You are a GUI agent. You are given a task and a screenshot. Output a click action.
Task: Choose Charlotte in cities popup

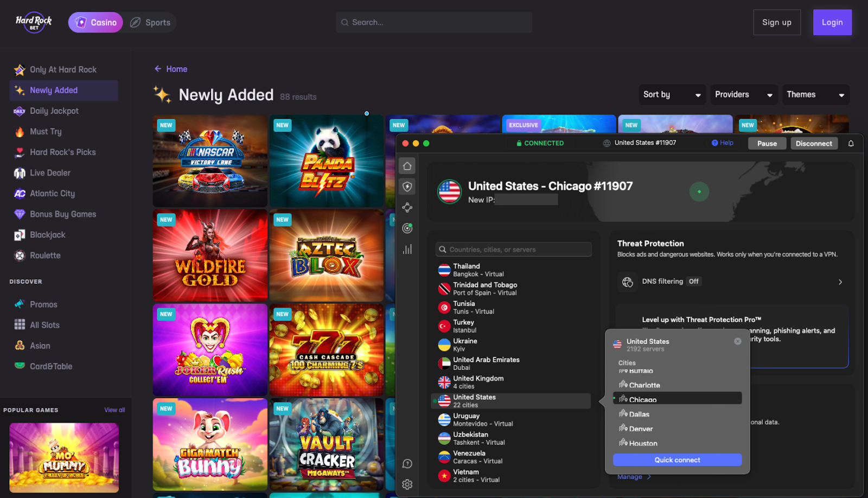point(677,385)
